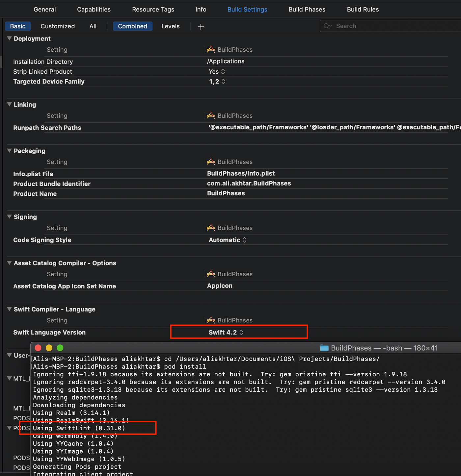
Task: Select /Applications installation directory value
Action: (x=226, y=61)
